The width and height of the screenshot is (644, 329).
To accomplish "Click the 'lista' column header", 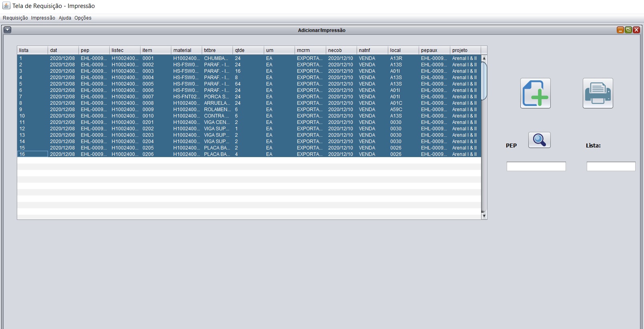I will click(x=32, y=50).
